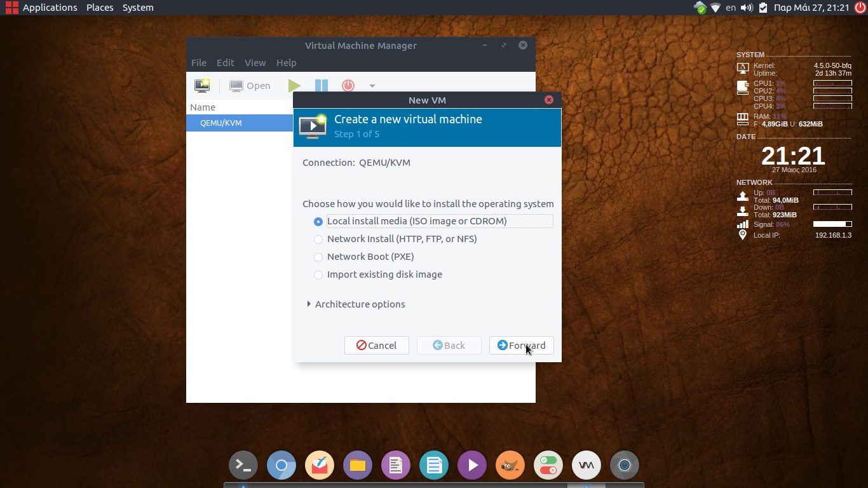The height and width of the screenshot is (488, 868).
Task: Open the file manager dock icon
Action: [x=358, y=466]
